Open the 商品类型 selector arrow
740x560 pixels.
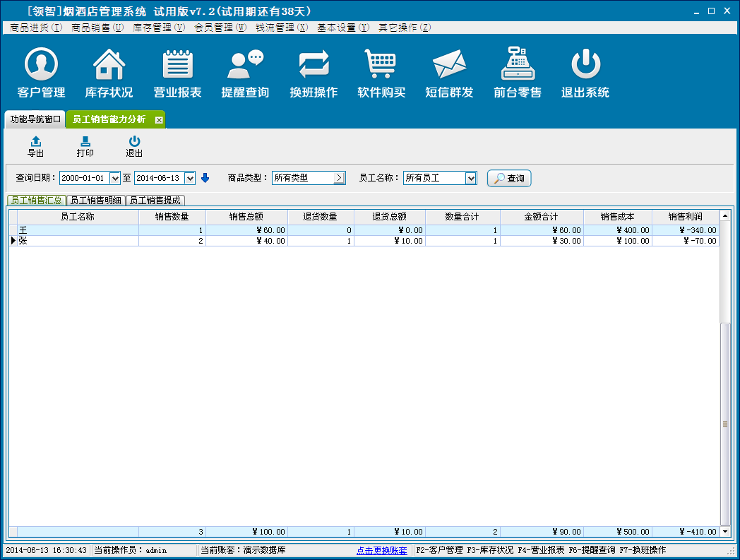pyautogui.click(x=339, y=179)
